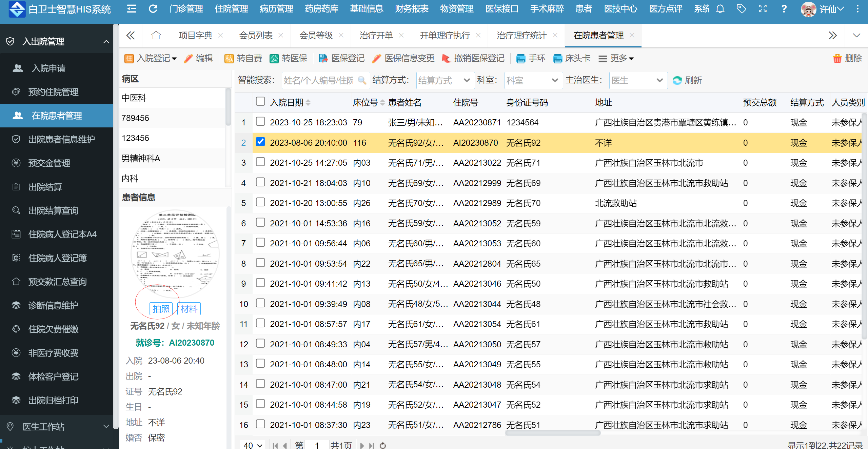868x449 pixels.
Task: Toggle the select-all checkbox in table header
Action: (260, 101)
